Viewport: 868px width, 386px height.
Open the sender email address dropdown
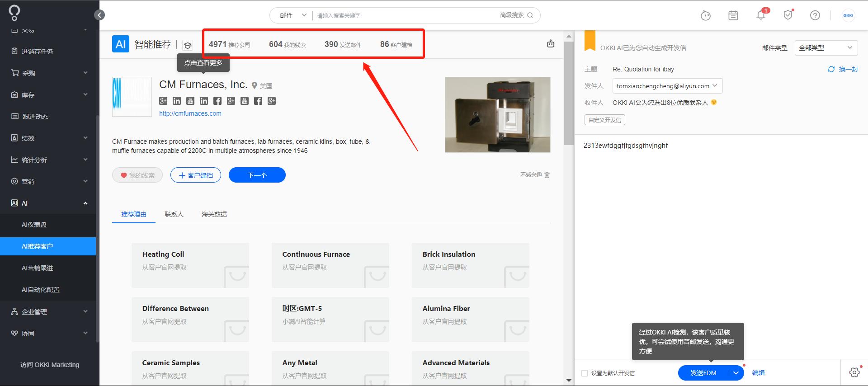point(667,86)
